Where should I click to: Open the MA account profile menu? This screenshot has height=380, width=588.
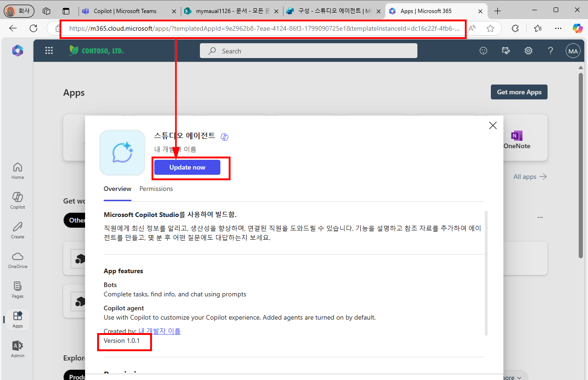pyautogui.click(x=573, y=51)
